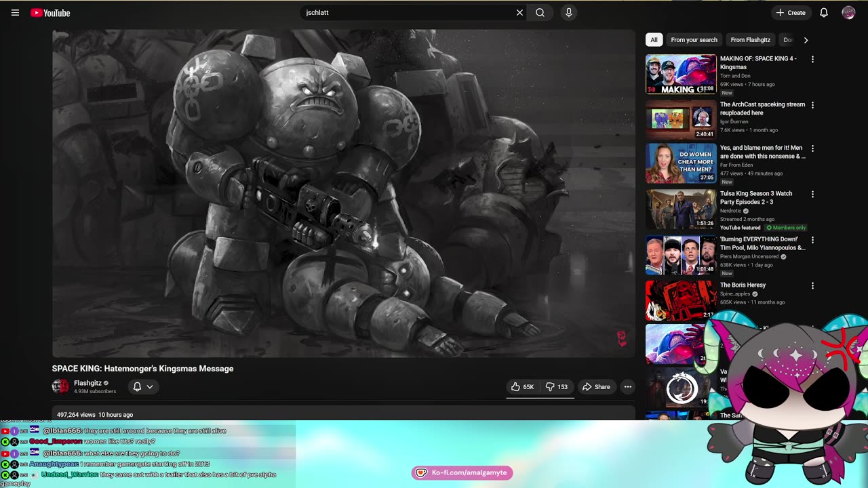Screen dimensions: 868x488
Task: Start voice search with the microphone
Action: pos(569,12)
